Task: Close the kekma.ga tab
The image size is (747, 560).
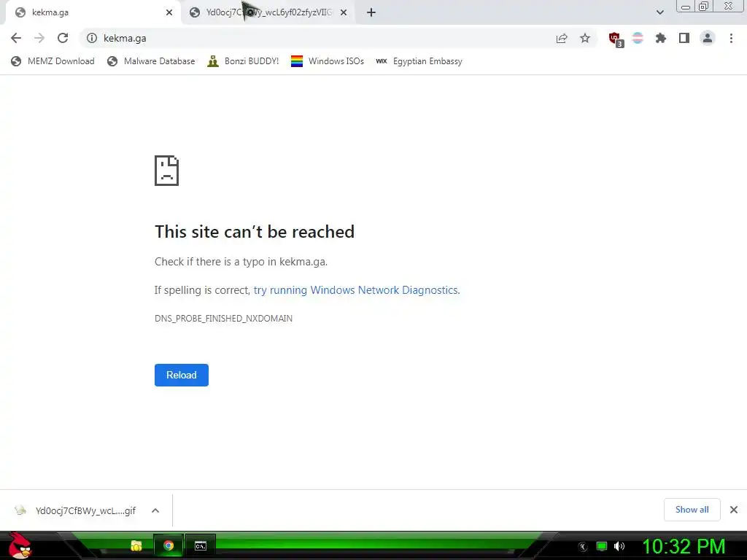Action: point(169,12)
